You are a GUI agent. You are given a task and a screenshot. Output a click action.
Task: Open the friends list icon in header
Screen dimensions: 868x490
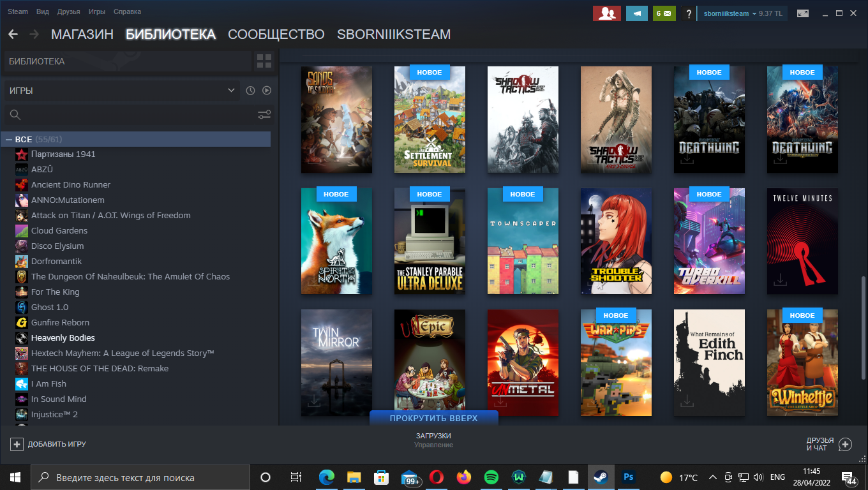(606, 13)
